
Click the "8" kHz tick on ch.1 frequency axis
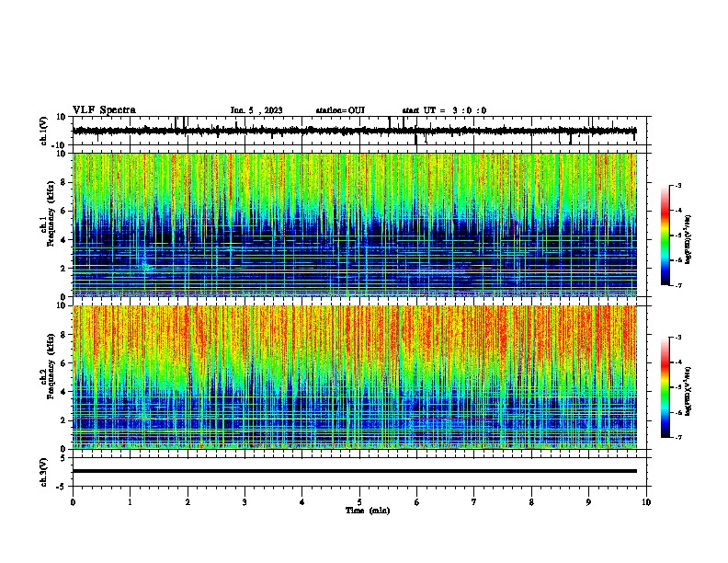tap(63, 182)
